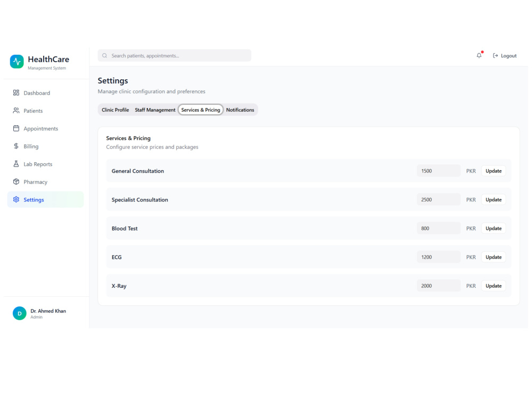Click the Logout text
This screenshot has height=399, width=532.
[509, 56]
